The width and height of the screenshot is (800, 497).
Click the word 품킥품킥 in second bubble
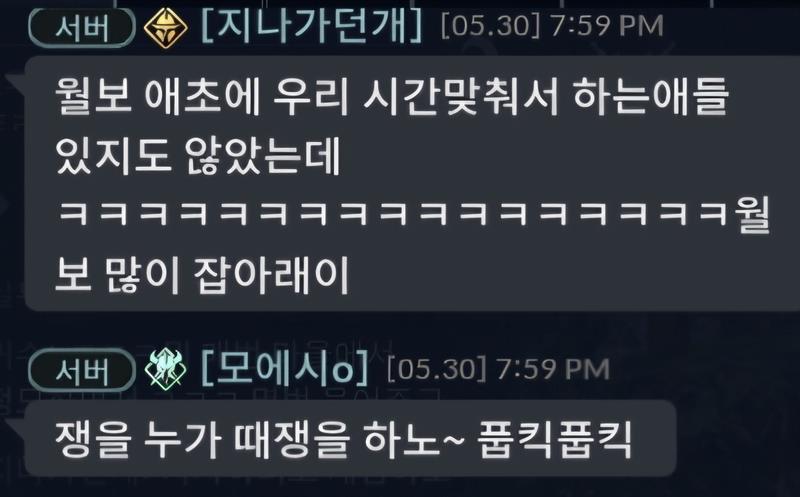point(555,439)
